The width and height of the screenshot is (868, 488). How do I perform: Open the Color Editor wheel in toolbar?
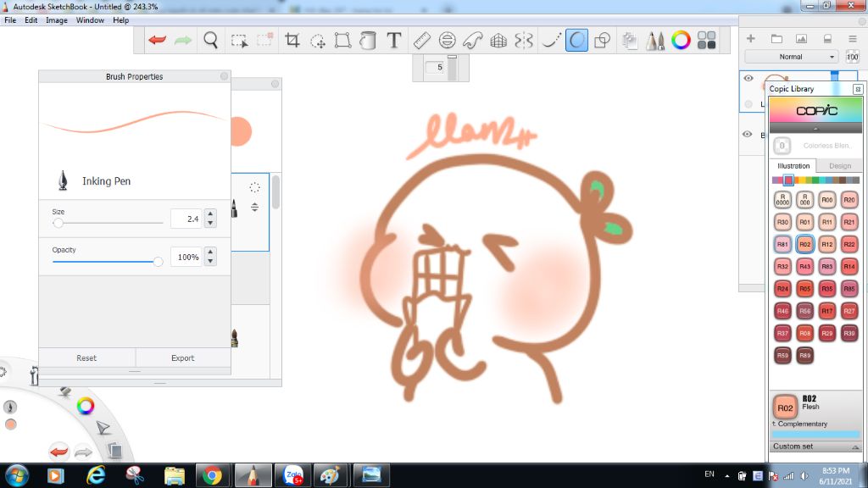coord(681,40)
